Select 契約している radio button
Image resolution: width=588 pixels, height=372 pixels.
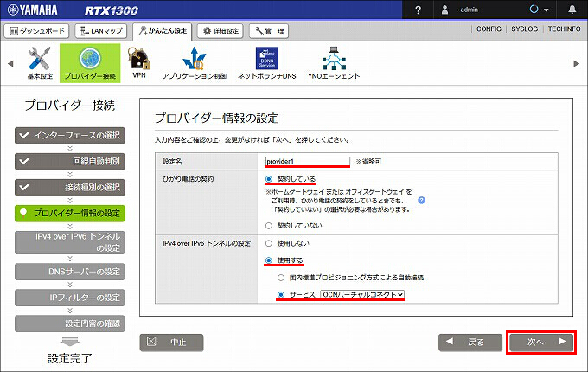point(269,179)
